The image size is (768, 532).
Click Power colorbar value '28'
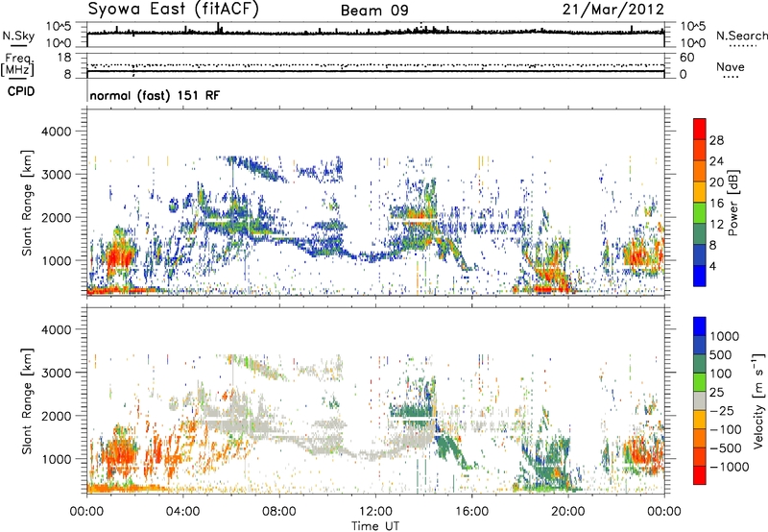(x=716, y=140)
